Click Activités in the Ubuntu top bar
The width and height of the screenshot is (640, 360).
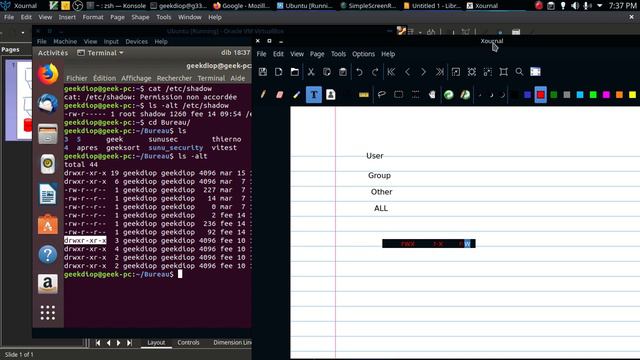(53, 53)
